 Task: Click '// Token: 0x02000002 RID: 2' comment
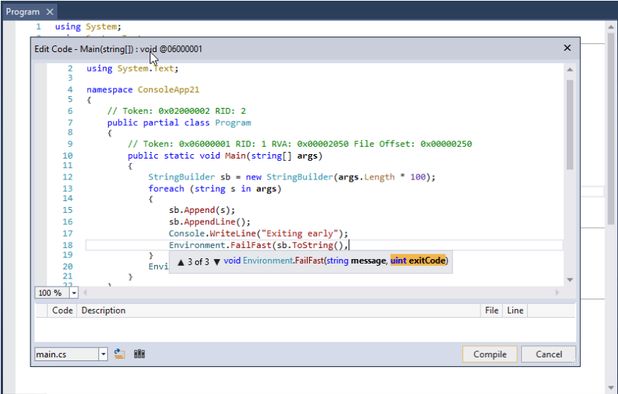[177, 111]
